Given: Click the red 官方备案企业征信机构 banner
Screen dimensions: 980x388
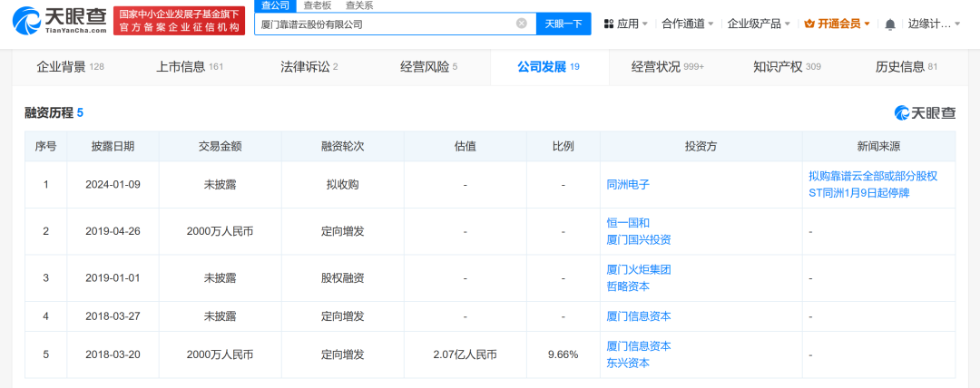Looking at the screenshot, I should point(180,21).
